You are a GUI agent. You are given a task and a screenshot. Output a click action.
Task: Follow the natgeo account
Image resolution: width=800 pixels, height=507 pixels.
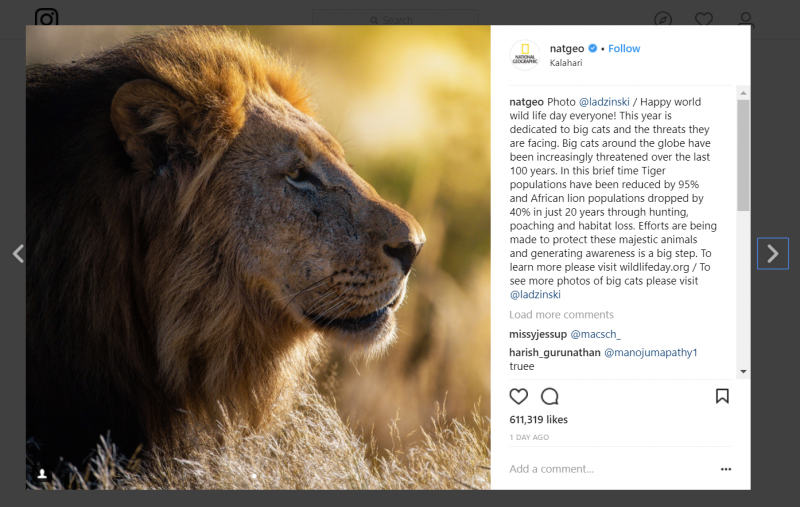[x=623, y=48]
